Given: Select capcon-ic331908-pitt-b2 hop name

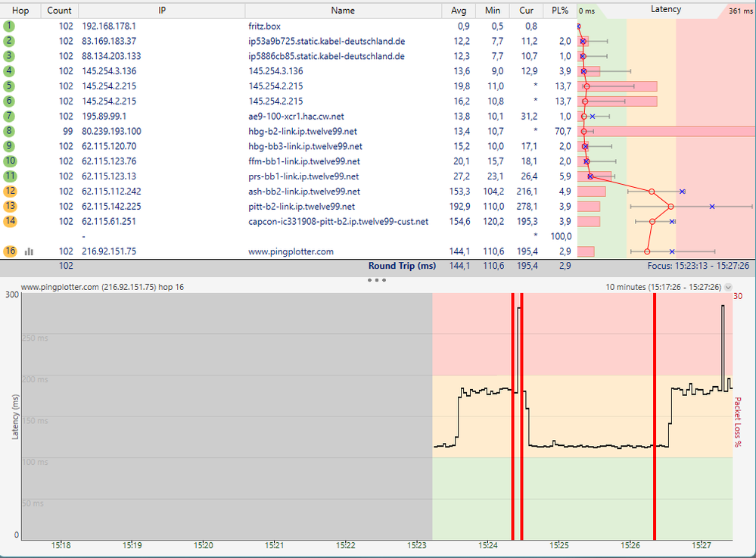Looking at the screenshot, I should 338,221.
